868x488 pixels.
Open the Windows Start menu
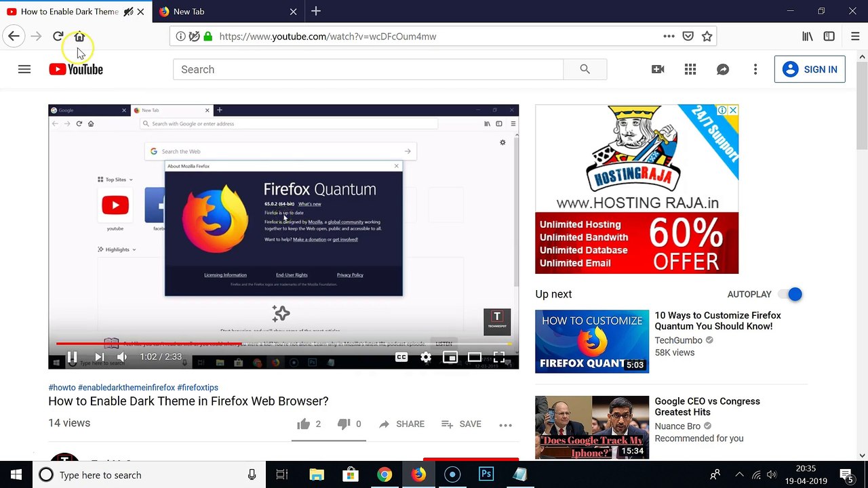pyautogui.click(x=16, y=475)
